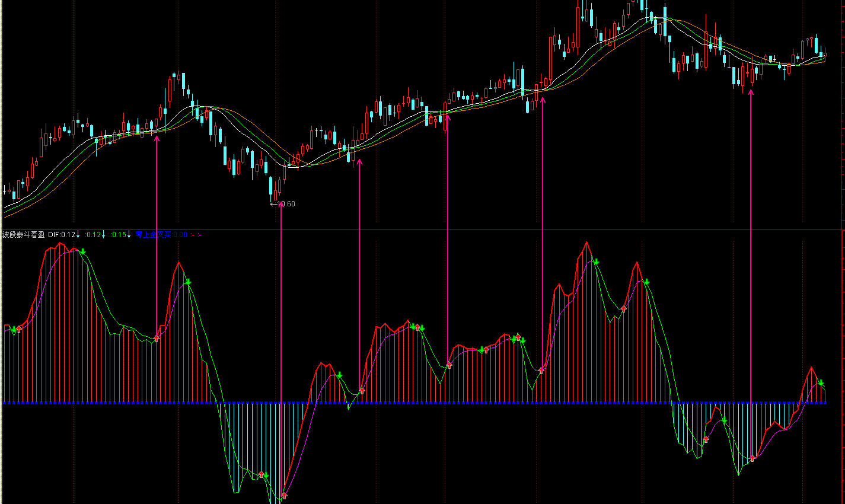Click the arrowhead of the rightmost magenta vertical line
845x504 pixels.
751,92
